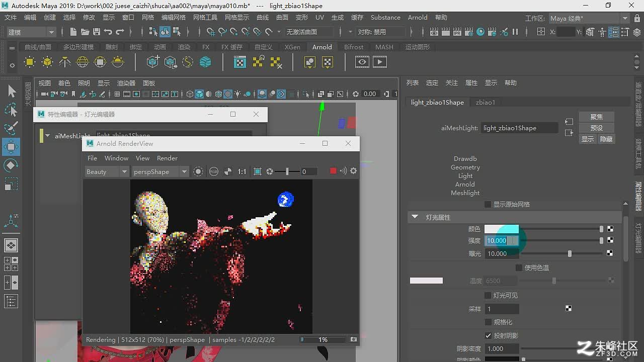Click the 颜色 color swatch
644x362 pixels.
501,229
